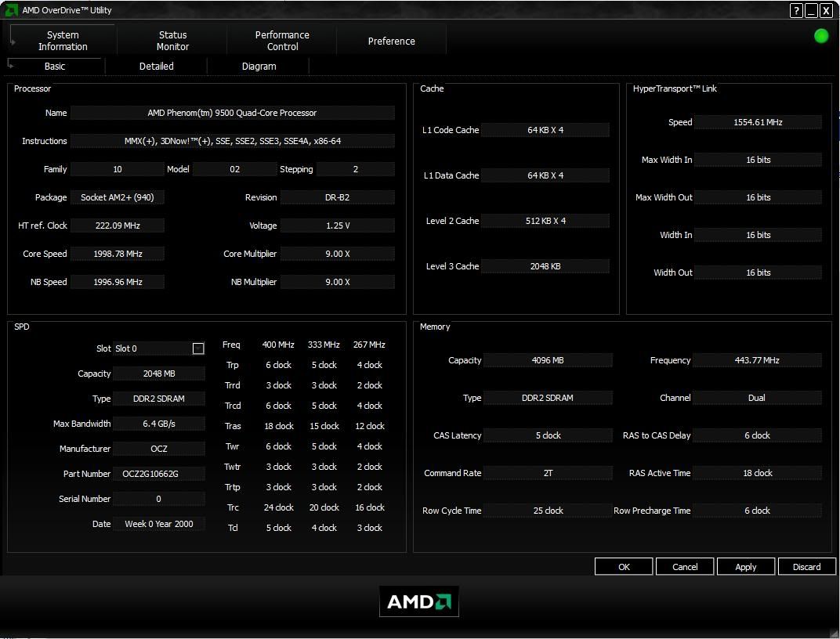The image size is (840, 639).
Task: Apply the current settings
Action: point(746,567)
